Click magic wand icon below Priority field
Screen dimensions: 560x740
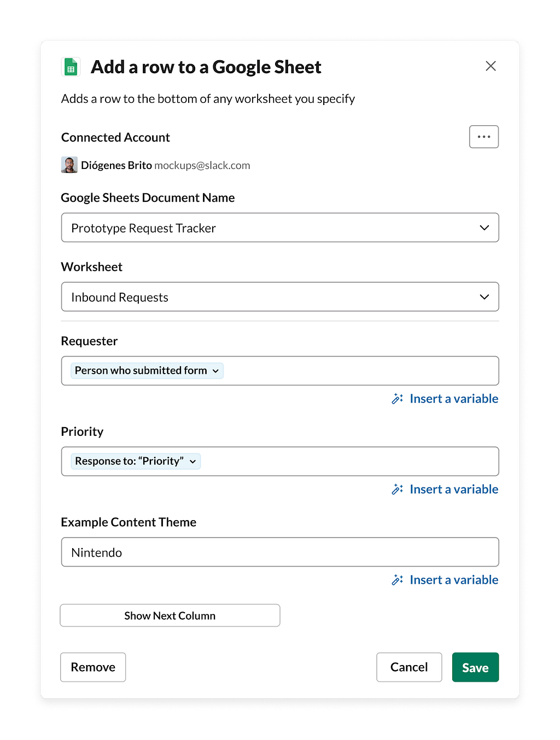click(398, 490)
